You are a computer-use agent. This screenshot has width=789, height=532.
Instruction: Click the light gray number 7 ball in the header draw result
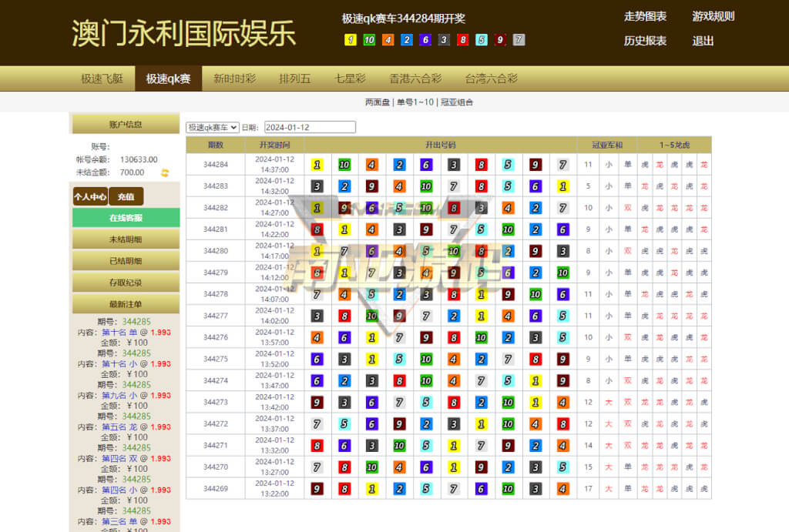pos(519,40)
